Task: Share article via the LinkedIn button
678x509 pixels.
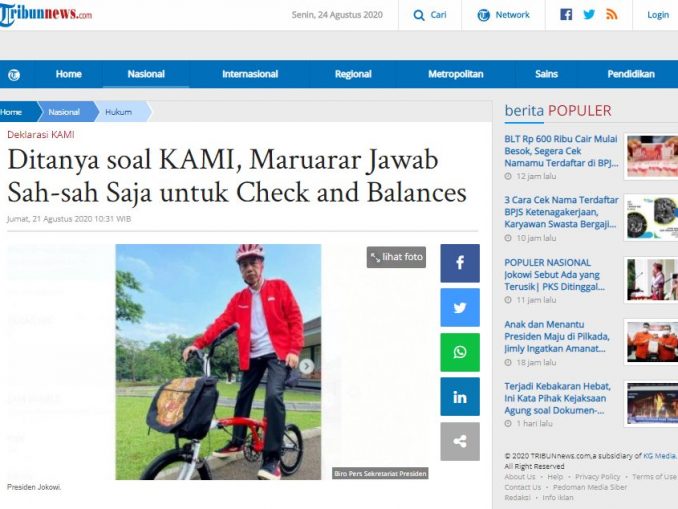Action: (x=460, y=397)
